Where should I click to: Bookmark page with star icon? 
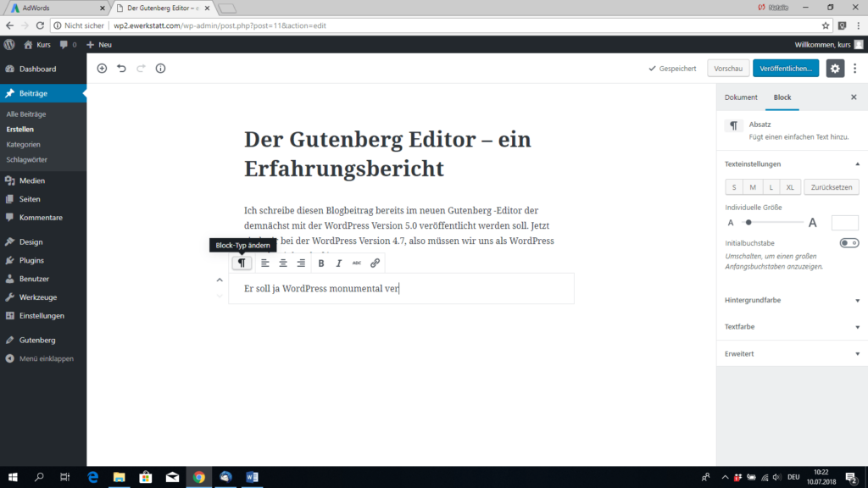[x=826, y=25]
